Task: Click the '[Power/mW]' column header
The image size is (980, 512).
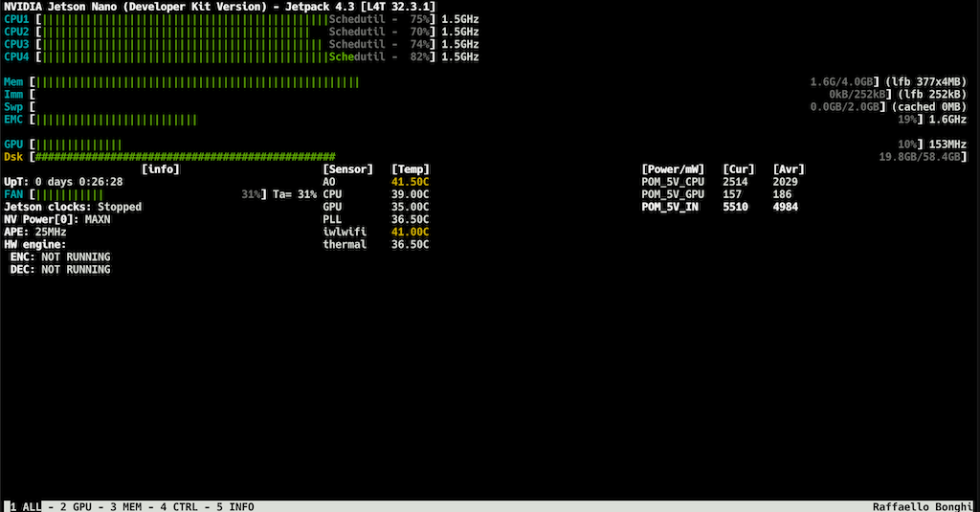Action: tap(673, 169)
